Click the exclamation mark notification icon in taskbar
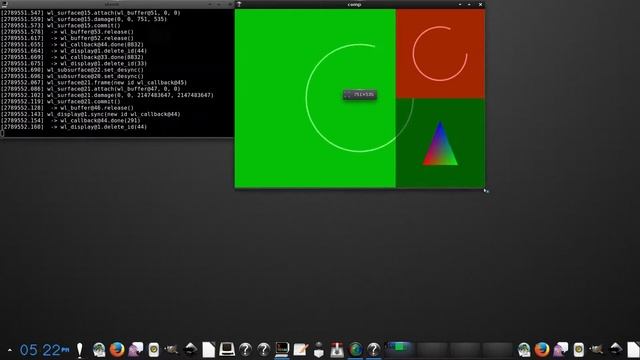The width and height of the screenshot is (640, 360). [x=80, y=350]
